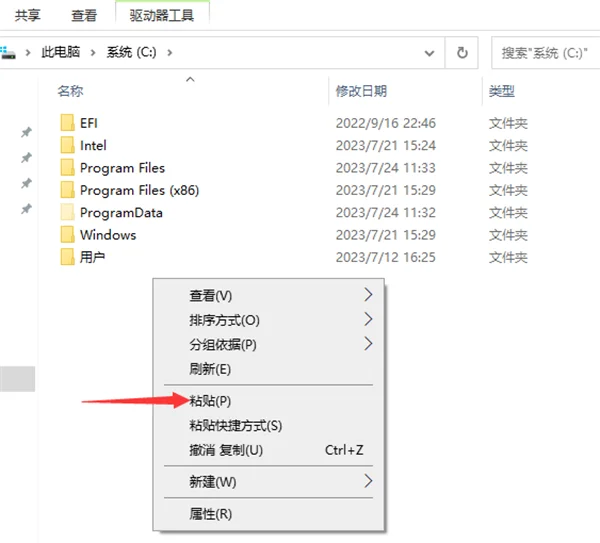Image resolution: width=600 pixels, height=543 pixels.
Task: Expand the 排序方式(O) submenu arrow
Action: coord(368,319)
